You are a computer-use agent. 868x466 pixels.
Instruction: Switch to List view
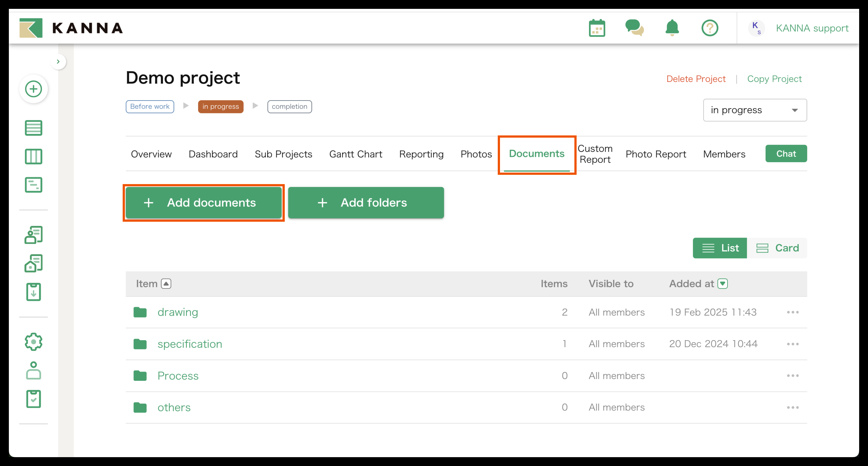coord(720,248)
